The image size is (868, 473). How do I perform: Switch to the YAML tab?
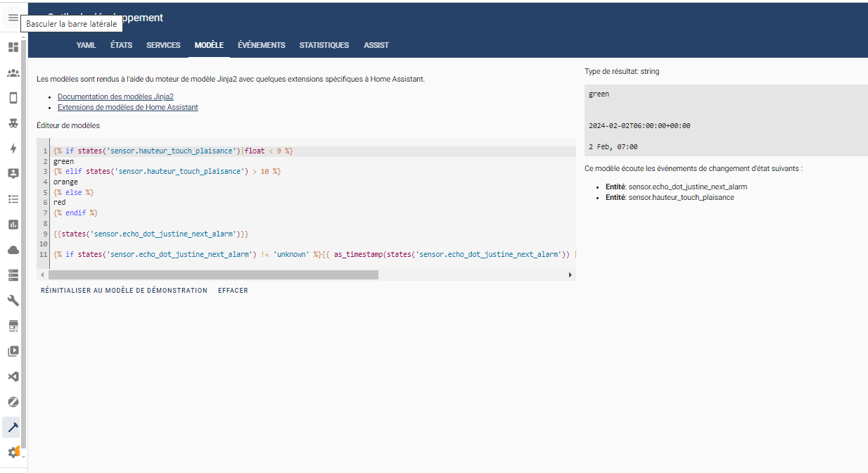pos(86,45)
